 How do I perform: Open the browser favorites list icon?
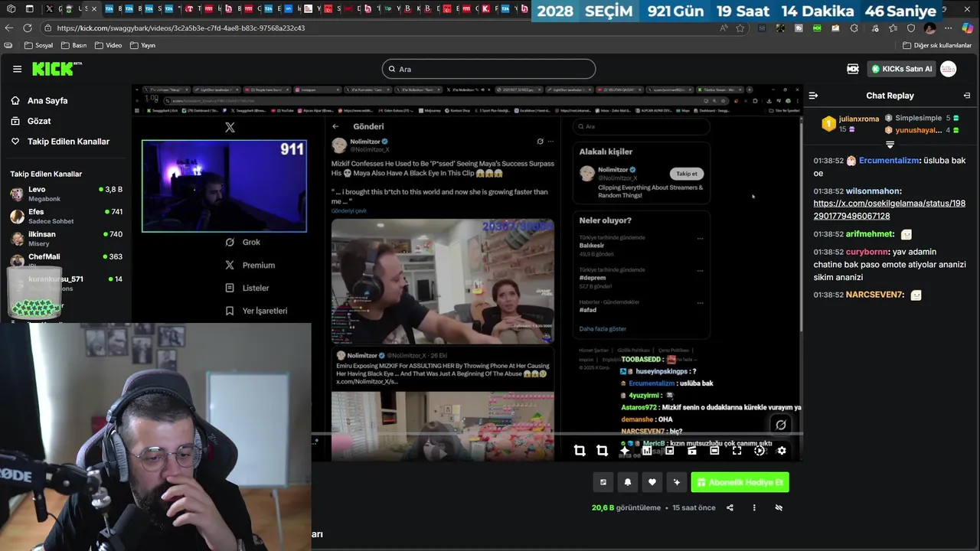(x=893, y=28)
